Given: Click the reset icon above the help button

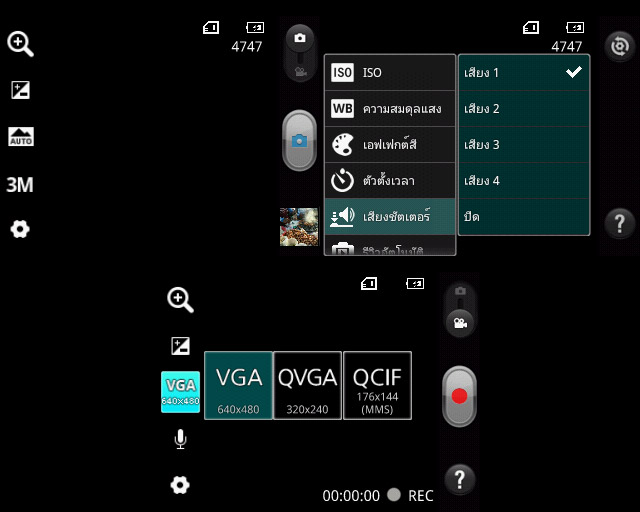Looking at the screenshot, I should (x=620, y=46).
